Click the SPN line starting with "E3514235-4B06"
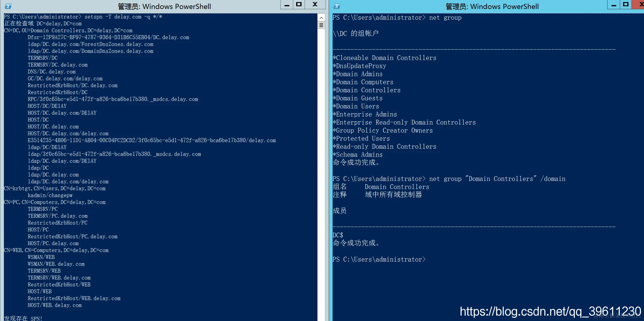This screenshot has width=644, height=321. tap(152, 140)
